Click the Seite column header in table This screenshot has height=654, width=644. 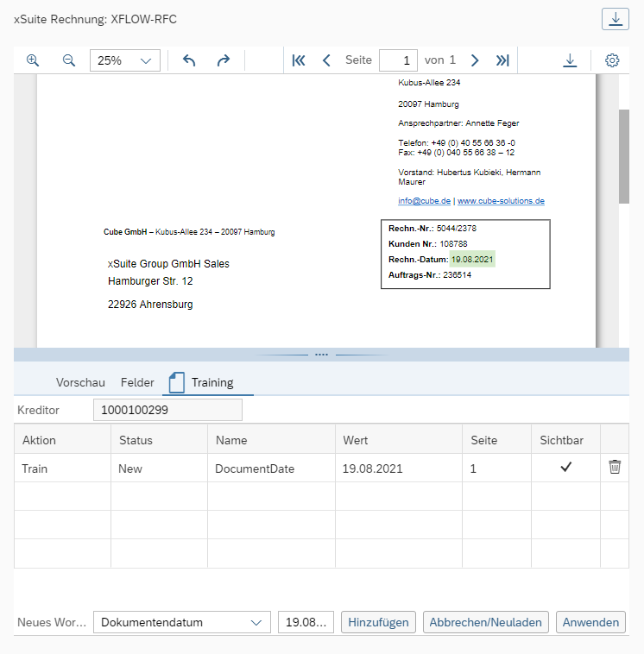(x=496, y=440)
